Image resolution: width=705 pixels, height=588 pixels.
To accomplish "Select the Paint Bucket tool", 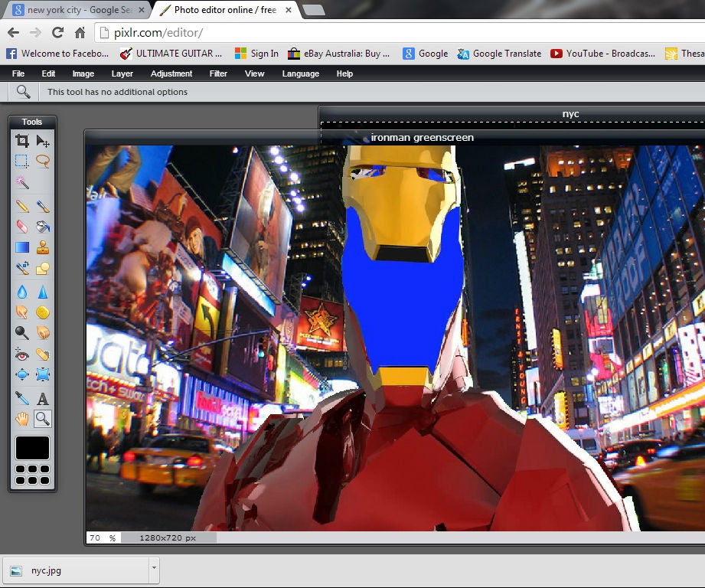I will coord(43,226).
